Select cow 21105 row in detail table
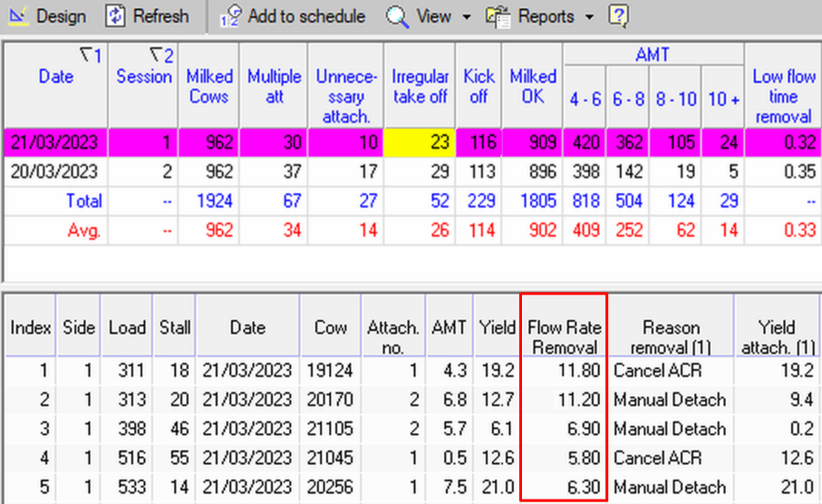 pyautogui.click(x=329, y=429)
